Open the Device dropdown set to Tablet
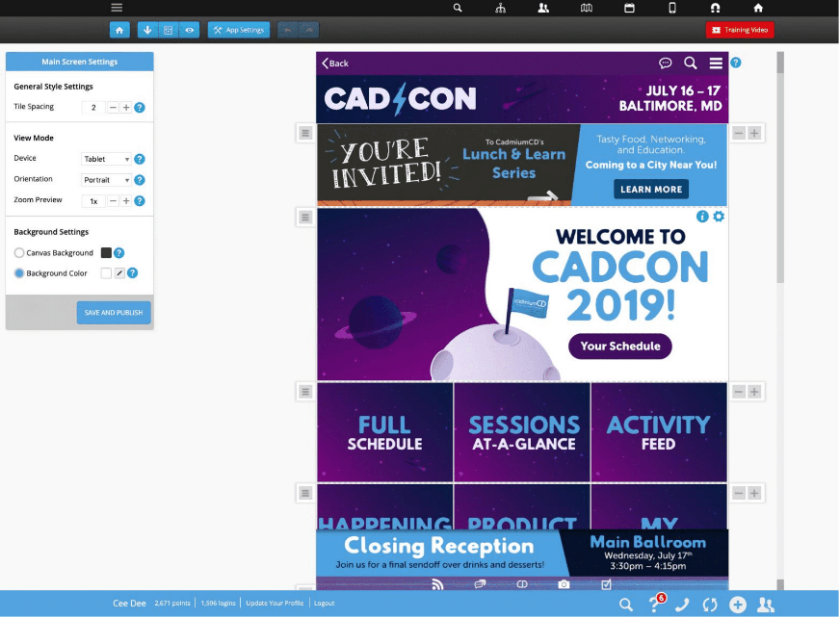 (106, 159)
